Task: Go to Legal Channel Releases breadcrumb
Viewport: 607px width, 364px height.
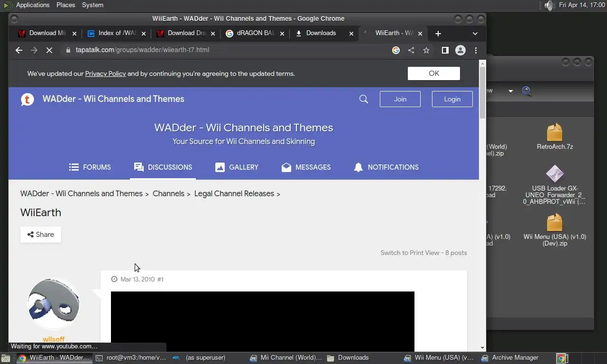Action: 234,194
